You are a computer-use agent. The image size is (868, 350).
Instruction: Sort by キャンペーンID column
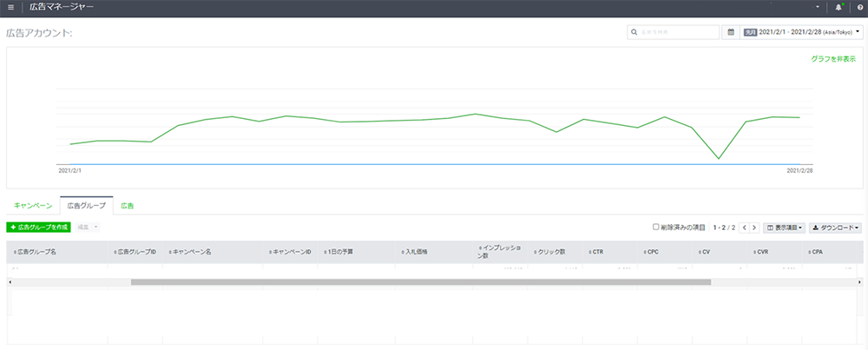(x=290, y=251)
